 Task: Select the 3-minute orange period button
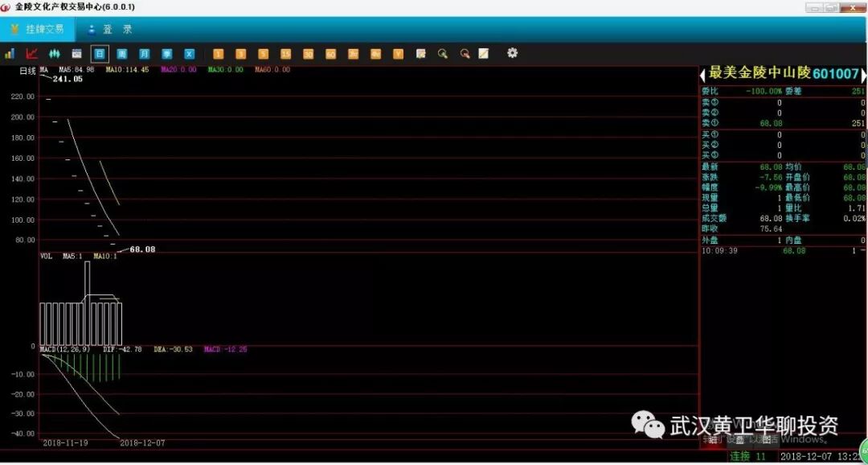coord(240,54)
